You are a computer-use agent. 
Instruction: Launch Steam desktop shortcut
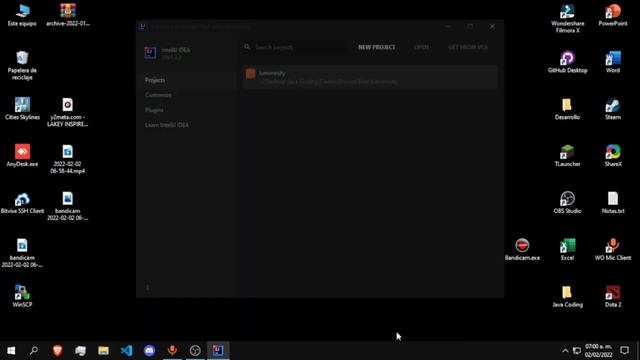613,109
